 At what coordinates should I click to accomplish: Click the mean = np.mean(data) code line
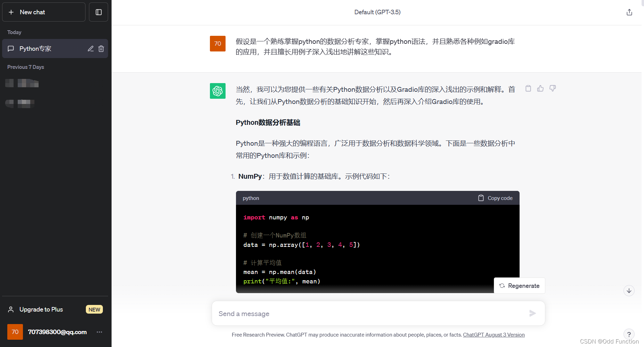tap(280, 272)
